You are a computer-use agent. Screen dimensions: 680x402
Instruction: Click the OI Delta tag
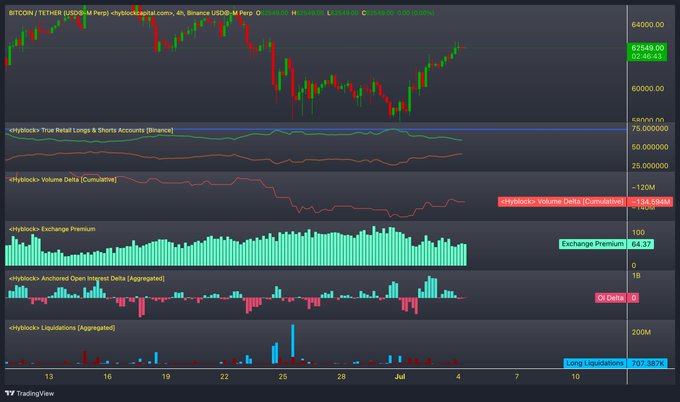[x=610, y=298]
